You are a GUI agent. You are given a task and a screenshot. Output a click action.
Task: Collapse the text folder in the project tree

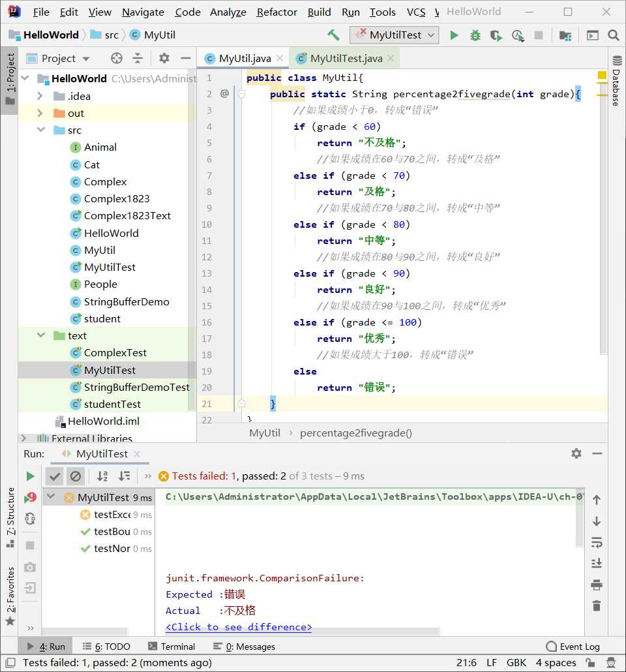tap(41, 335)
